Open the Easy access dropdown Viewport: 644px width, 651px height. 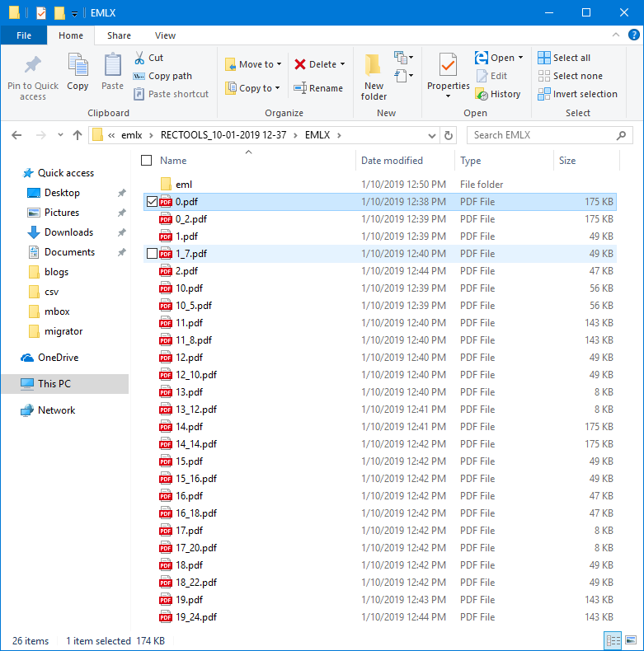[403, 76]
